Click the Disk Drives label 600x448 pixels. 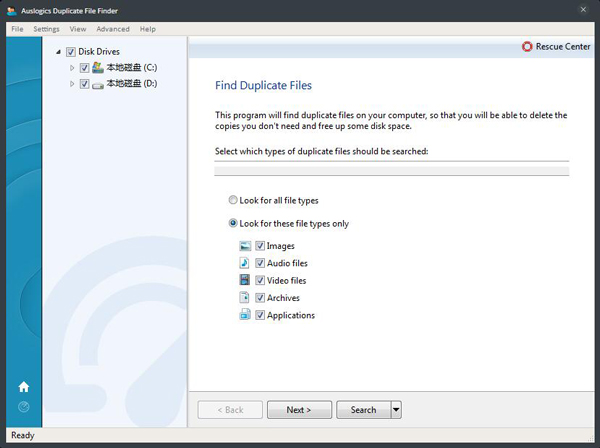99,52
